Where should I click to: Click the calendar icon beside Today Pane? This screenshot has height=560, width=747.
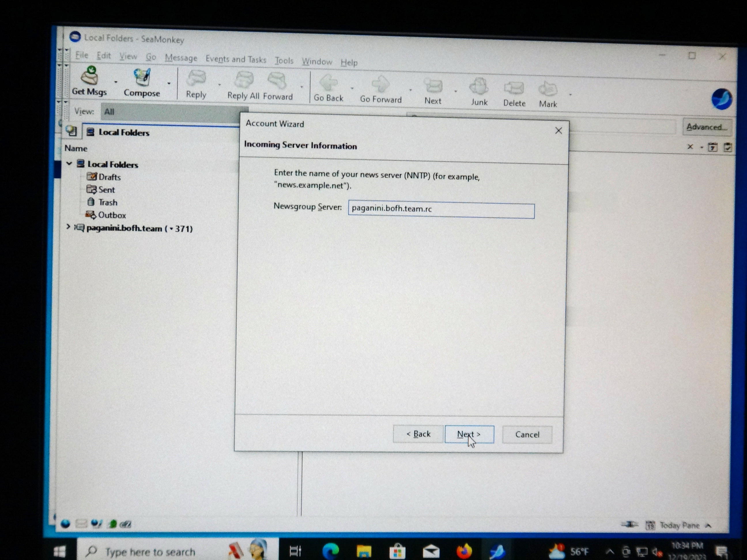pyautogui.click(x=650, y=525)
